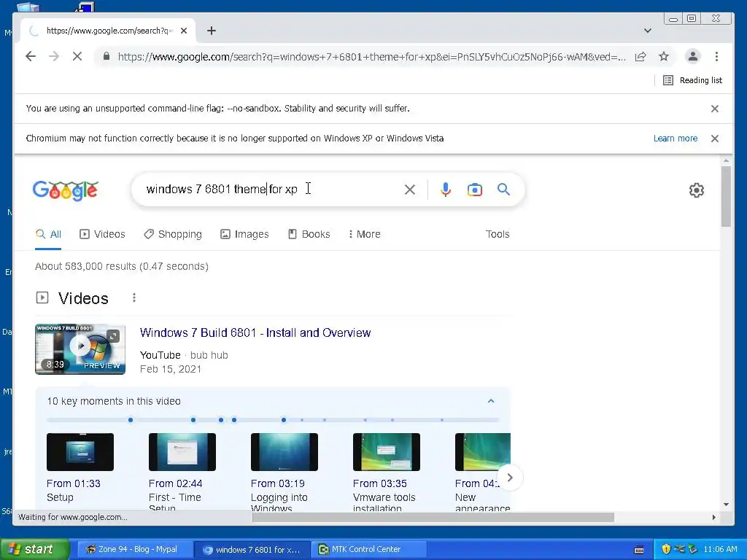Collapse the 10 key moments panel
The image size is (747, 560).
coord(491,401)
